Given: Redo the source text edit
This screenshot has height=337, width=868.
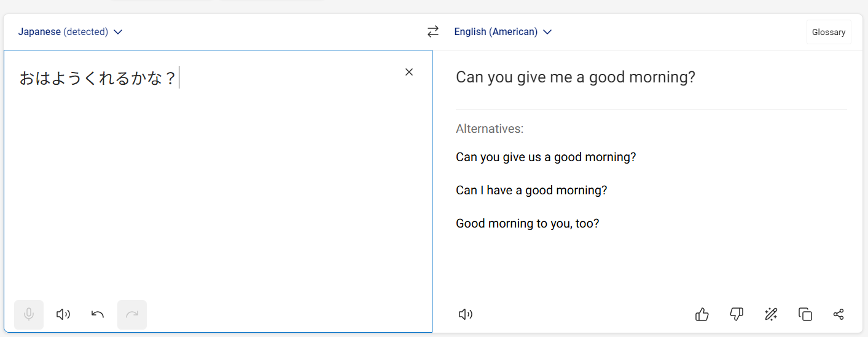Looking at the screenshot, I should pyautogui.click(x=132, y=315).
